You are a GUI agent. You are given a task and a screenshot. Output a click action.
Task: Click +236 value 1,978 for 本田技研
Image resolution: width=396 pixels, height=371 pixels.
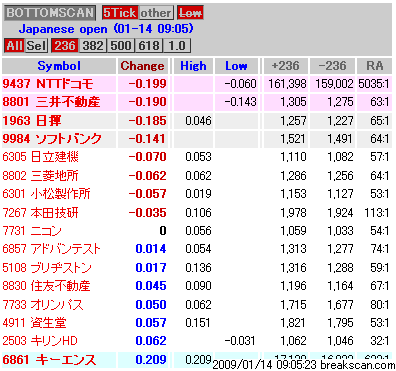tap(293, 212)
